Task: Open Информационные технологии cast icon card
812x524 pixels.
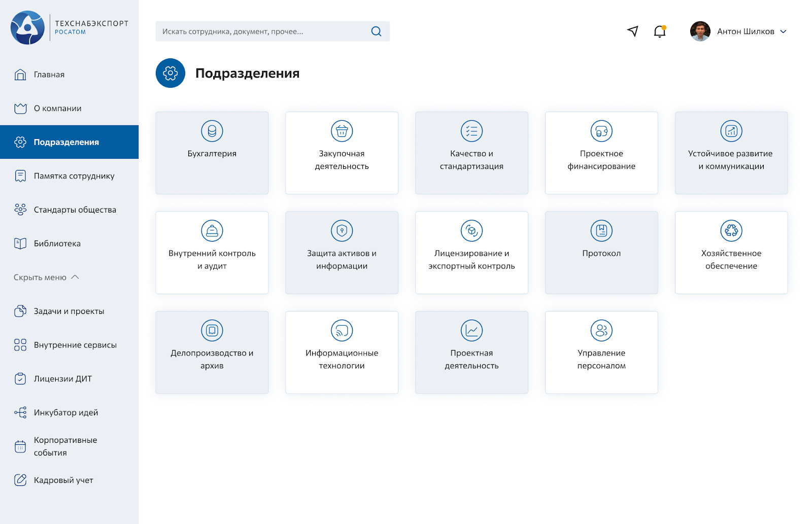Action: (x=342, y=352)
